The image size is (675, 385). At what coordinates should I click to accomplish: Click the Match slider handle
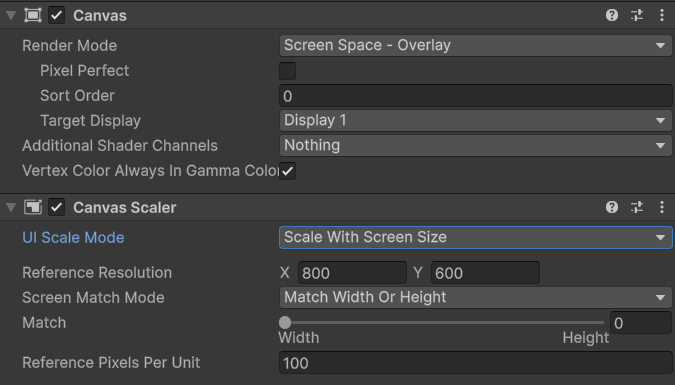(x=285, y=322)
